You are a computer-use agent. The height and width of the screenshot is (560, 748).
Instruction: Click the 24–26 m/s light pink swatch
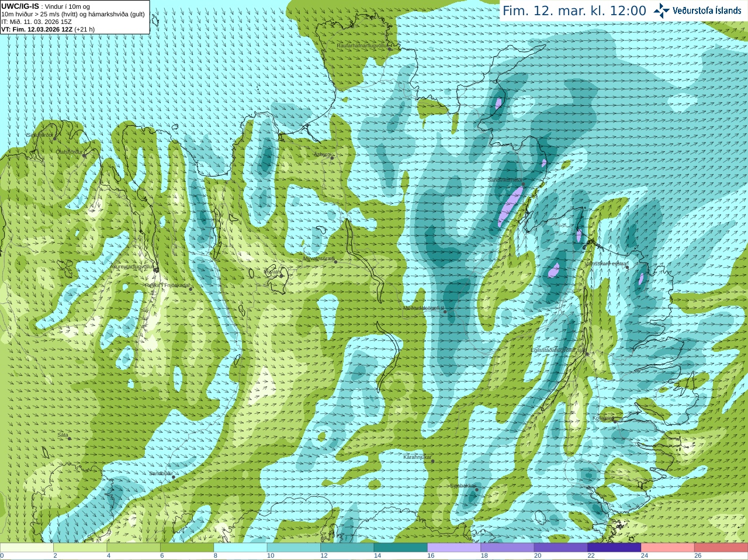(668, 548)
